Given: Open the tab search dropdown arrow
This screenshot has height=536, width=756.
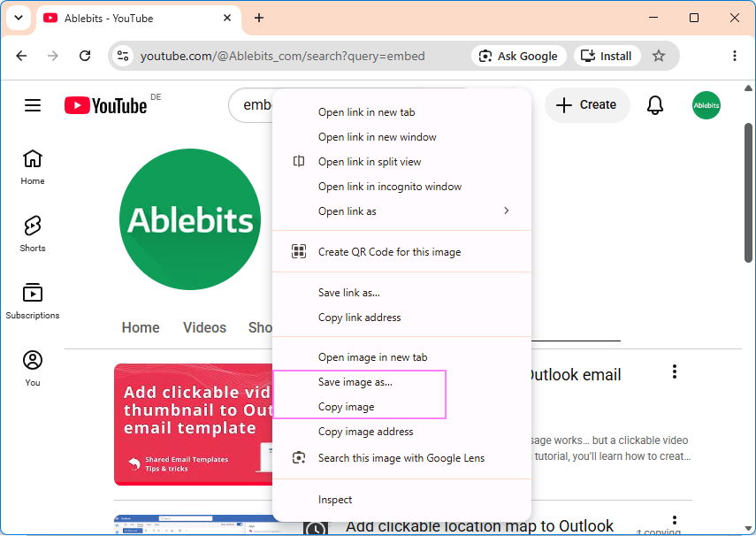Looking at the screenshot, I should coord(19,18).
